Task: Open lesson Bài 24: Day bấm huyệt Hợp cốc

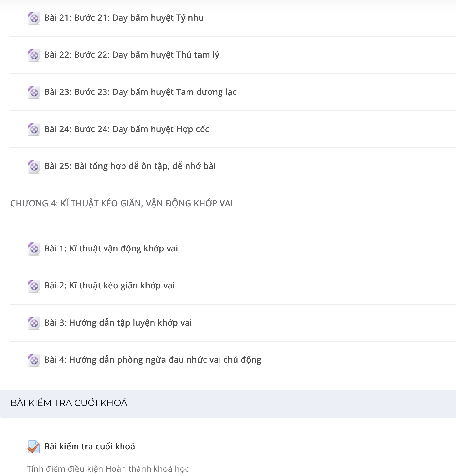Action: (127, 129)
